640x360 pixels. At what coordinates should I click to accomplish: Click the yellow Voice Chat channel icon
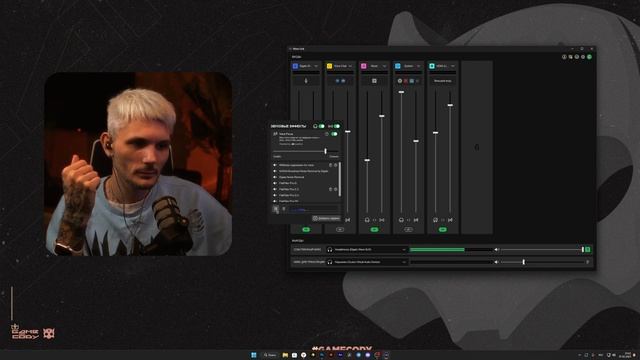point(329,66)
